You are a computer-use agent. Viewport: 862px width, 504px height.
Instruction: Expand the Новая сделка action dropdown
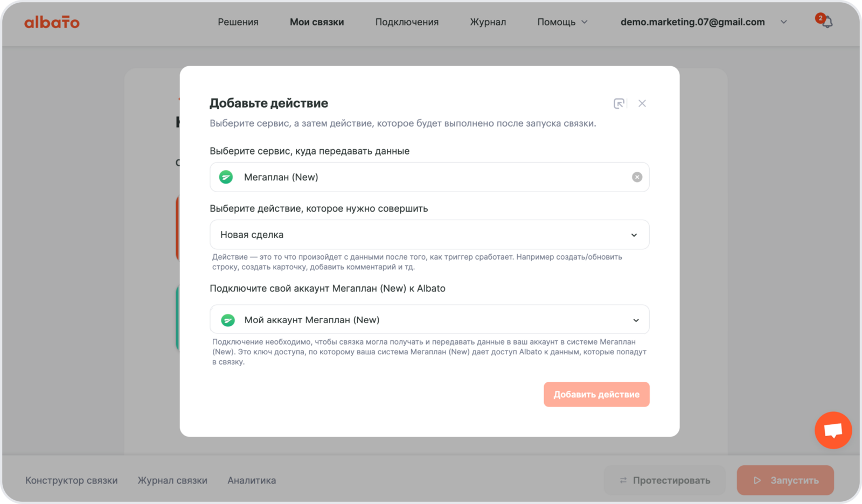[634, 235]
